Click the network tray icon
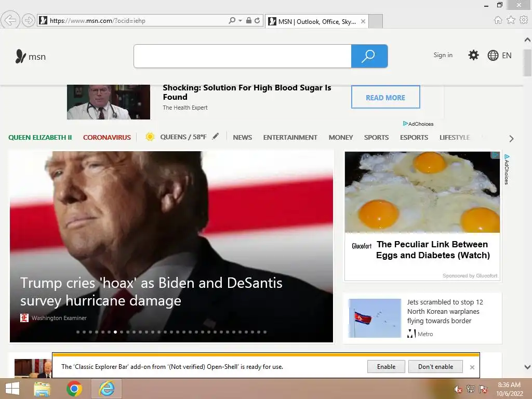The width and height of the screenshot is (532, 399). 470,389
